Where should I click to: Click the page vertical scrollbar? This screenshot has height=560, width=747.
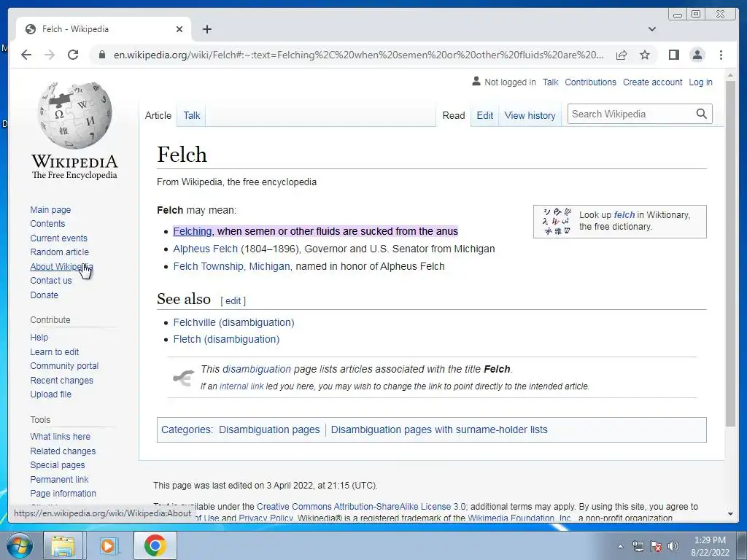coord(730,253)
